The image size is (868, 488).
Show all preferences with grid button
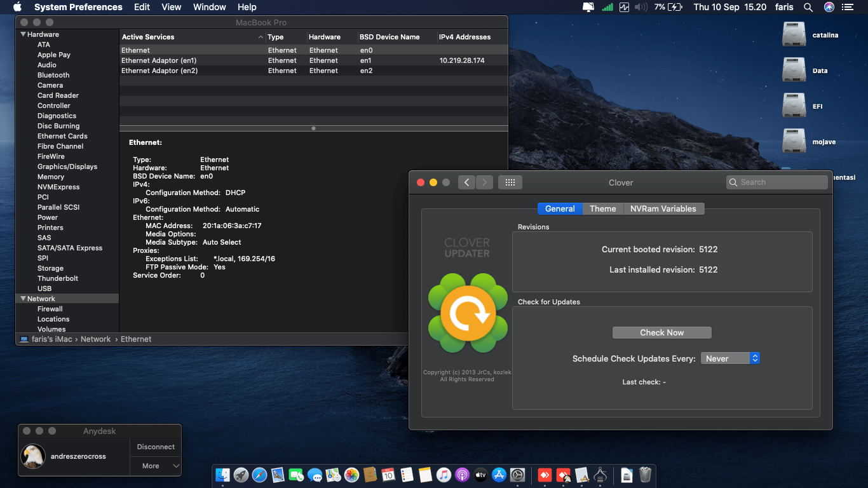[x=510, y=182]
